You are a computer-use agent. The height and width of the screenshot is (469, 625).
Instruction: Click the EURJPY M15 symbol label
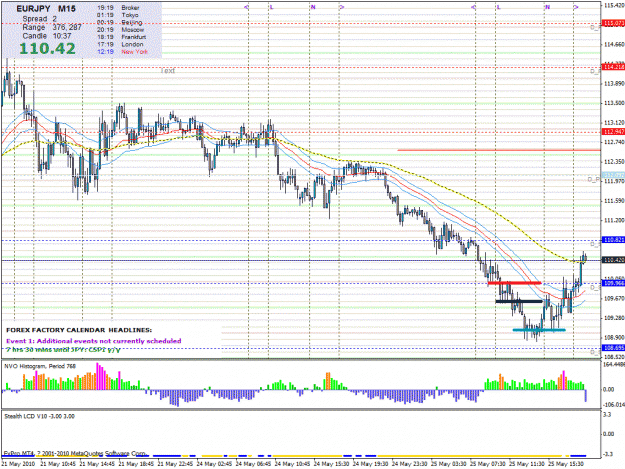pyautogui.click(x=46, y=9)
